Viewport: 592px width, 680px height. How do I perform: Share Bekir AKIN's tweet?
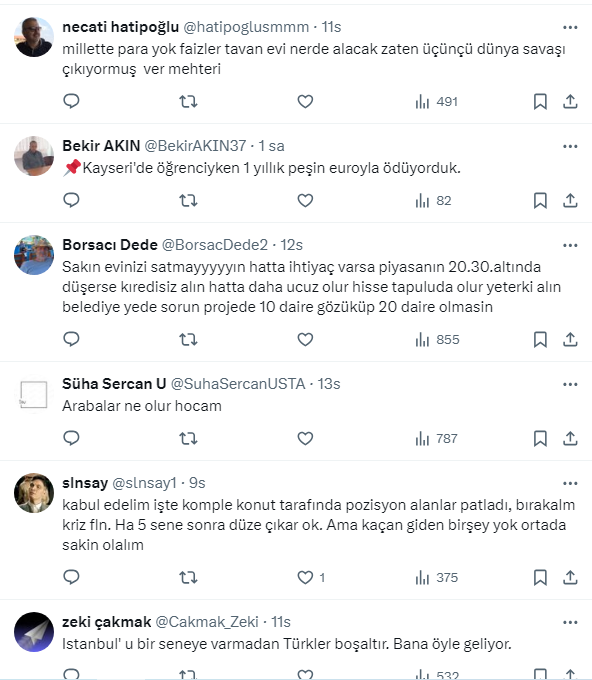pyautogui.click(x=570, y=201)
